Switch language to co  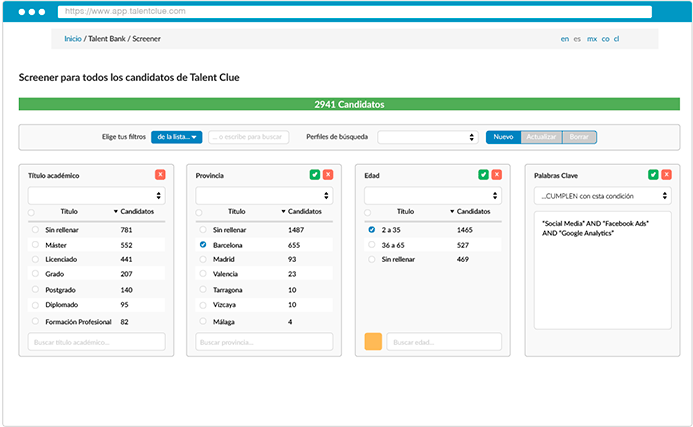[x=605, y=39]
